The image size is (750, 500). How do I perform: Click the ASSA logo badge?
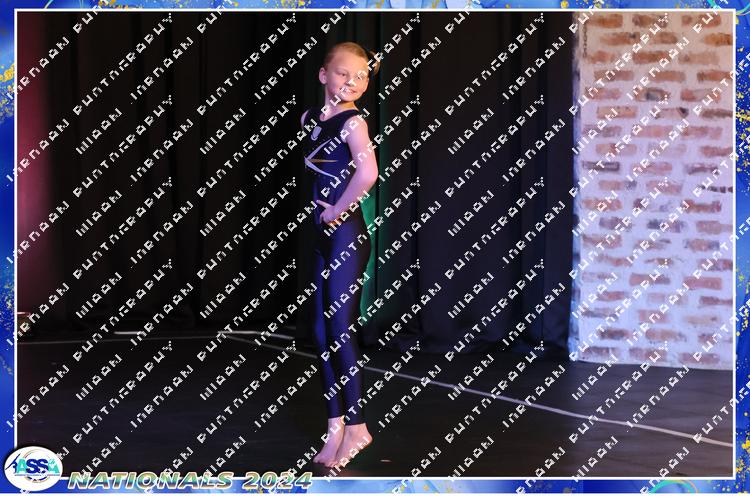point(33,468)
